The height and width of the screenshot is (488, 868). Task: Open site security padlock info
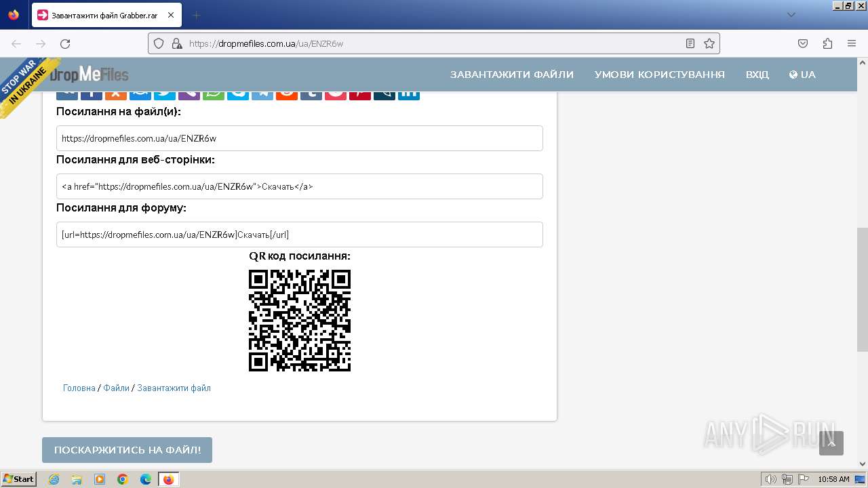point(177,43)
